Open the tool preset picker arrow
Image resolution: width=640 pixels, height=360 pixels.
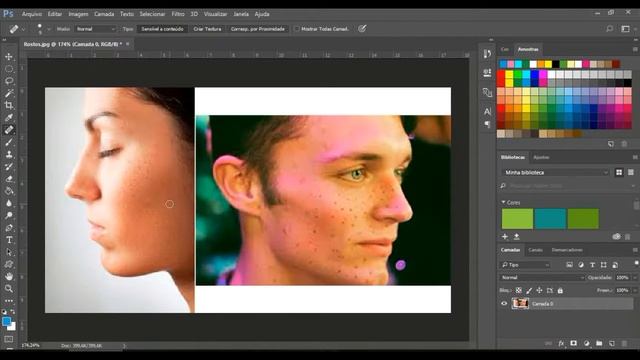(x=23, y=29)
